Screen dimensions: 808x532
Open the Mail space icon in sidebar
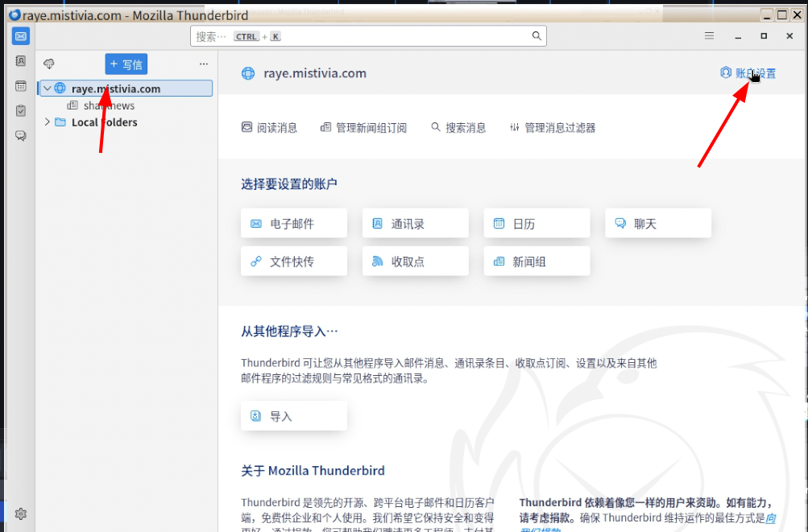pos(21,36)
